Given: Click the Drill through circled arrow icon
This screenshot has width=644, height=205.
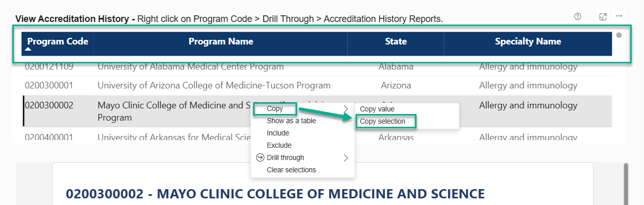Looking at the screenshot, I should (260, 157).
